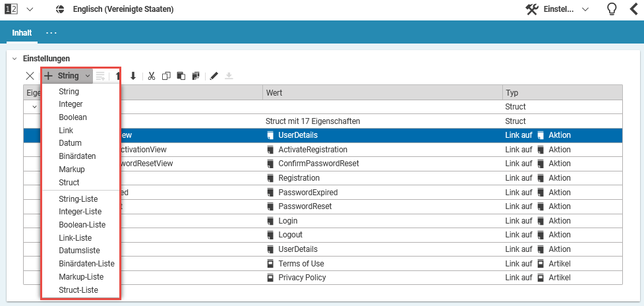Viewport: 644px width, 306px height.
Task: Click the X remove property icon
Action: pyautogui.click(x=30, y=76)
